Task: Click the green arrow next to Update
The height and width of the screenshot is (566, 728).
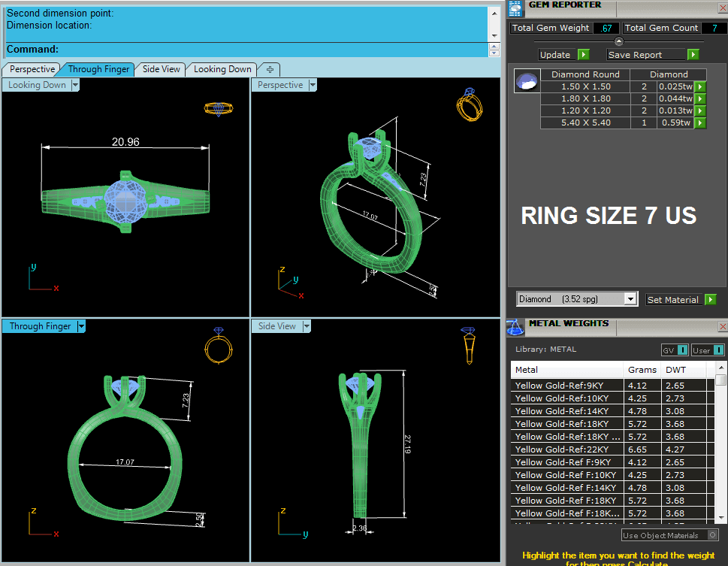Action: [x=584, y=55]
